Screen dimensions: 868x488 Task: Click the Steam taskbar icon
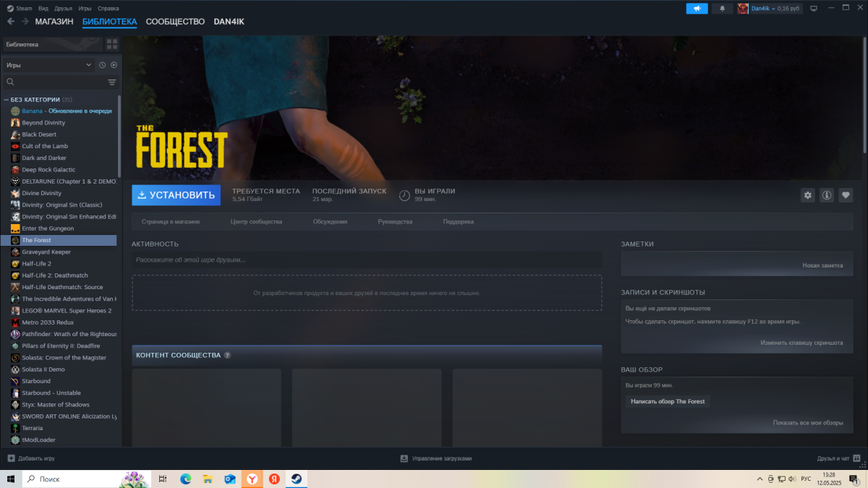tap(297, 479)
